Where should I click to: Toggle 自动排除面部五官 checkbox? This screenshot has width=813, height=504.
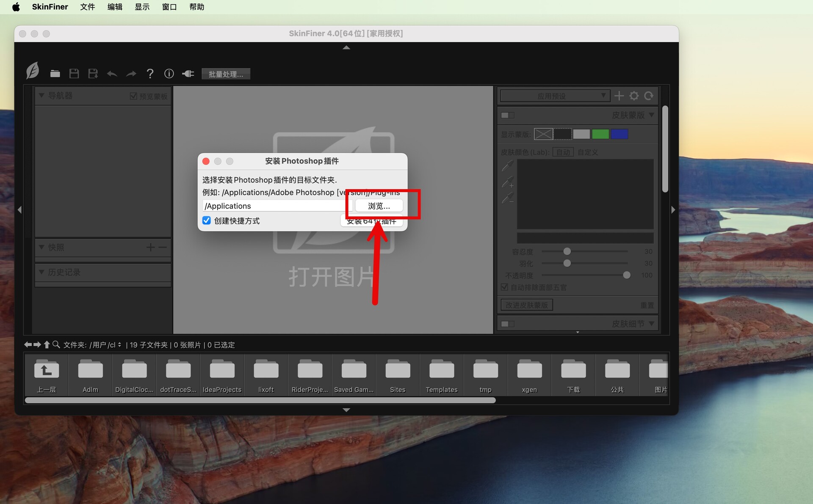point(505,287)
